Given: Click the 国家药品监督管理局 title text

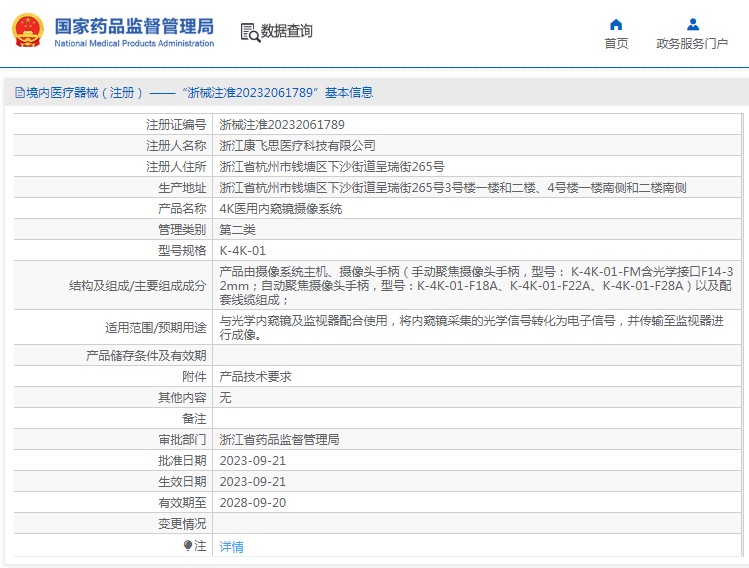Looking at the screenshot, I should pyautogui.click(x=133, y=24).
